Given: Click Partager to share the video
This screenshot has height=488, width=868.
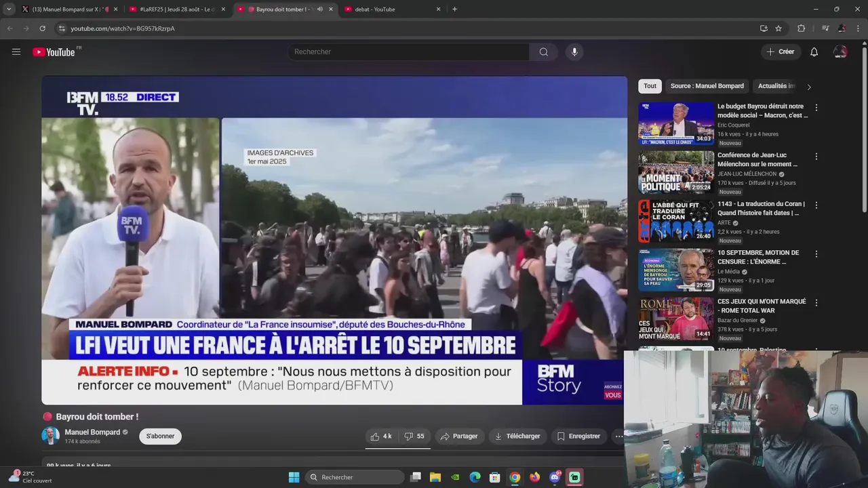Looking at the screenshot, I should click(x=459, y=436).
